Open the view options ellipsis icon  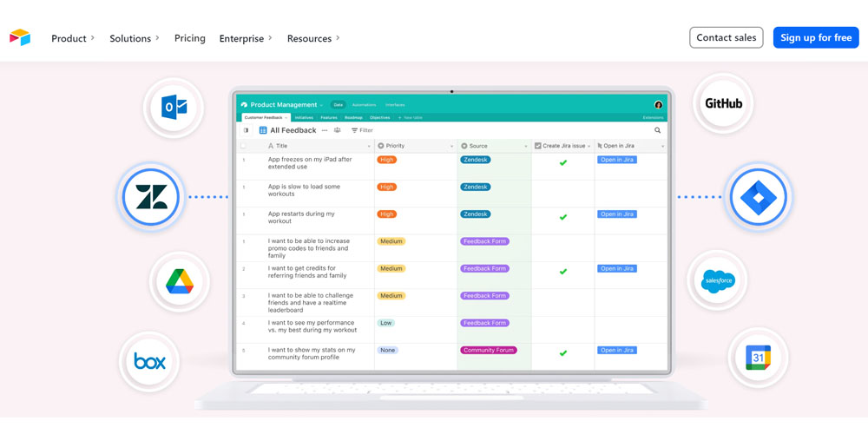[x=325, y=131]
